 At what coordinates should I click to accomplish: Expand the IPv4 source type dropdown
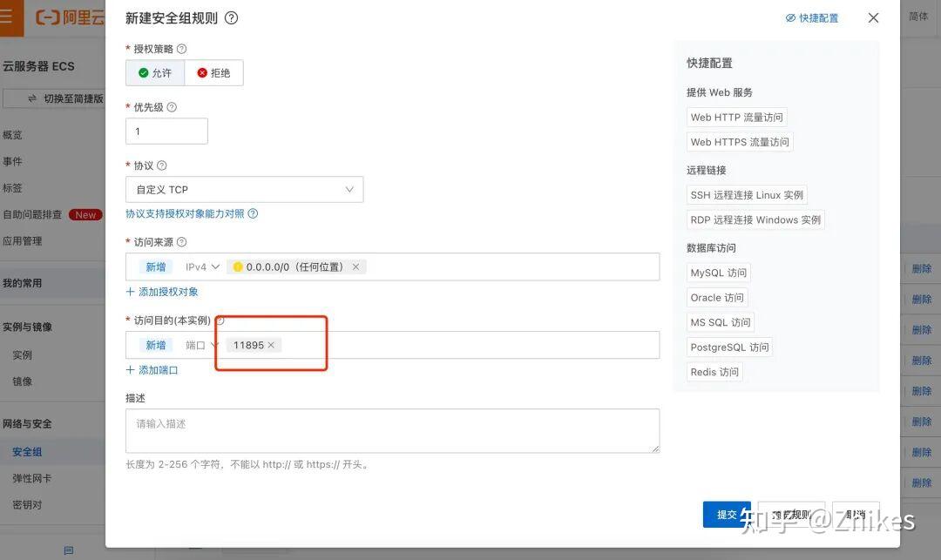coord(202,267)
